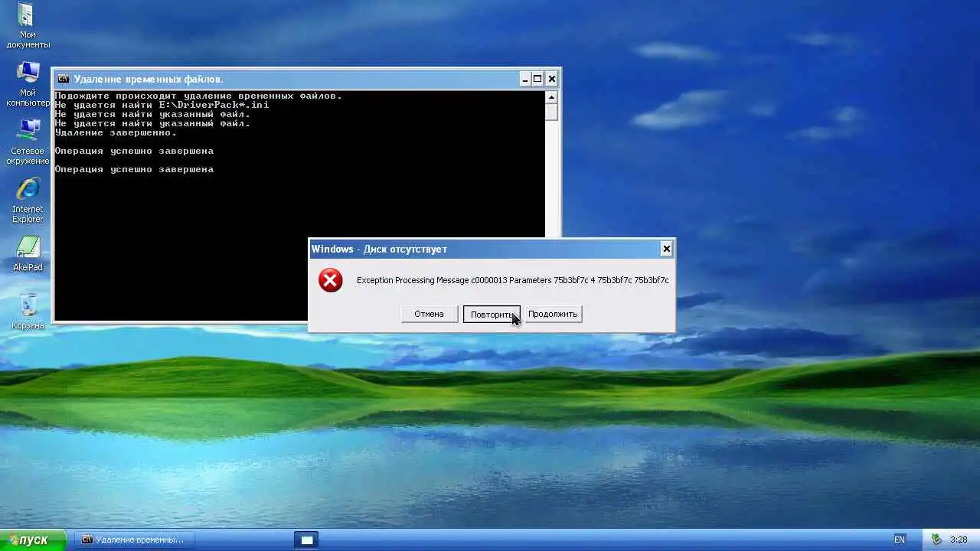The width and height of the screenshot is (980, 551).
Task: Click the taskbar clock showing 3:28
Action: [959, 540]
